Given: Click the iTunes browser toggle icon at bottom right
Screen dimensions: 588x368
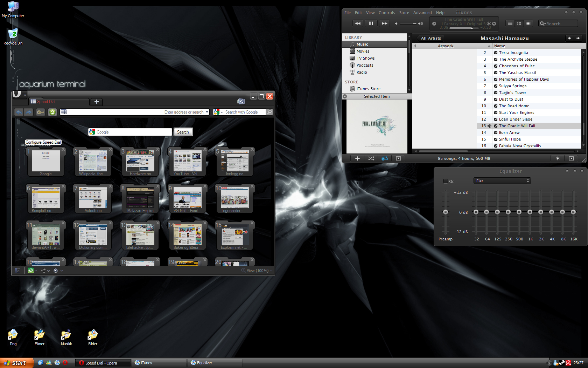Looking at the screenshot, I should coord(571,158).
